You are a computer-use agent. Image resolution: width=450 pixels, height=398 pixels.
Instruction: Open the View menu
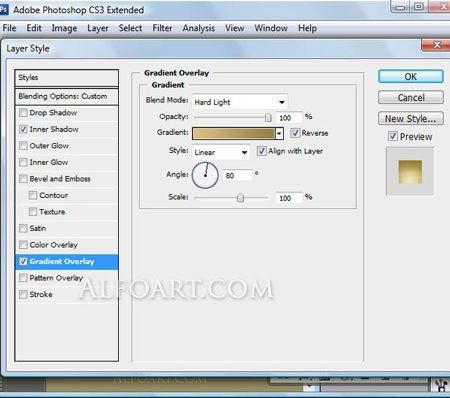coord(235,28)
